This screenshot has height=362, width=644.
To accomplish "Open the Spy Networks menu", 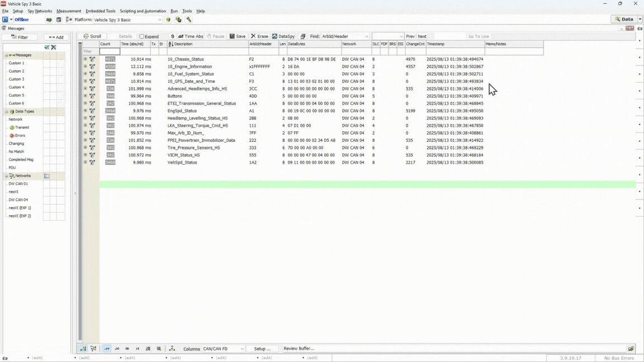I will [x=40, y=11].
